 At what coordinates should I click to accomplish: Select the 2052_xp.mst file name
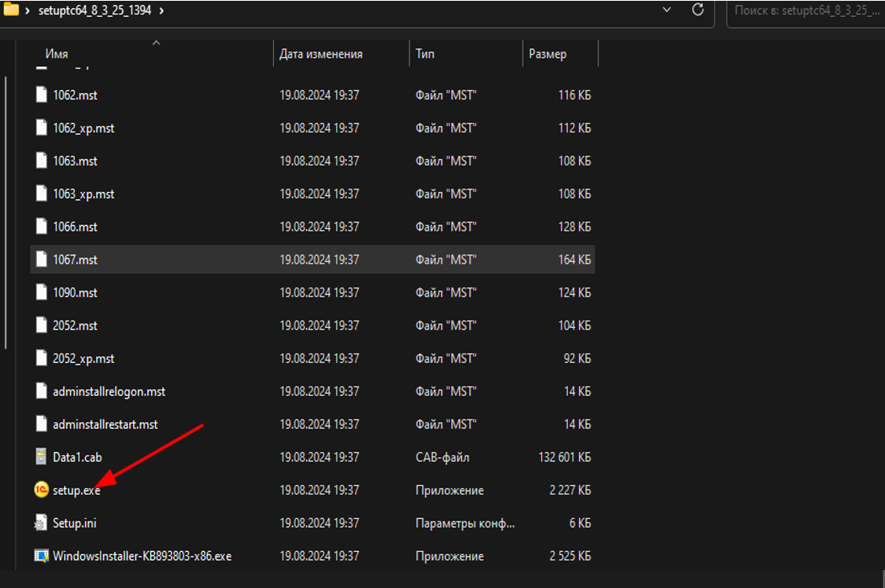[84, 358]
